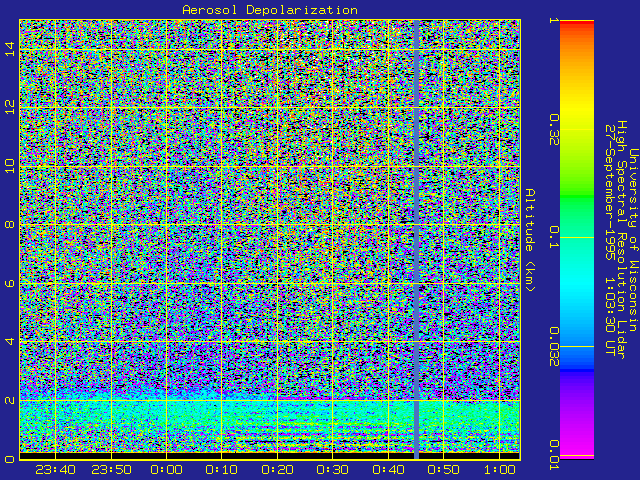Image resolution: width=640 pixels, height=480 pixels.
Task: Click the altitude label 14
Action: point(10,49)
